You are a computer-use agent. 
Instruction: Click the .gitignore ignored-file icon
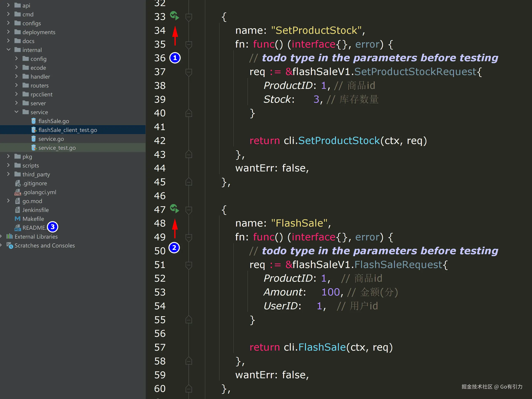pyautogui.click(x=17, y=183)
